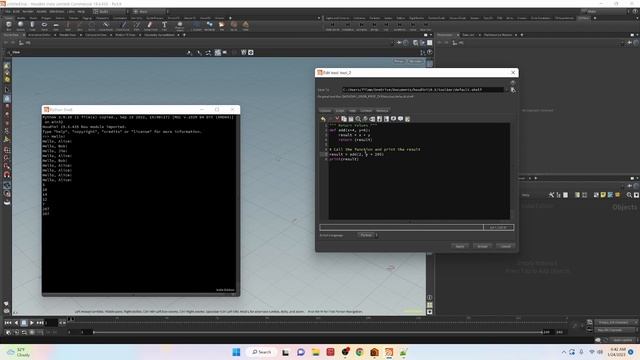Select the Curve Bezier shelf tool

(x=106, y=26)
